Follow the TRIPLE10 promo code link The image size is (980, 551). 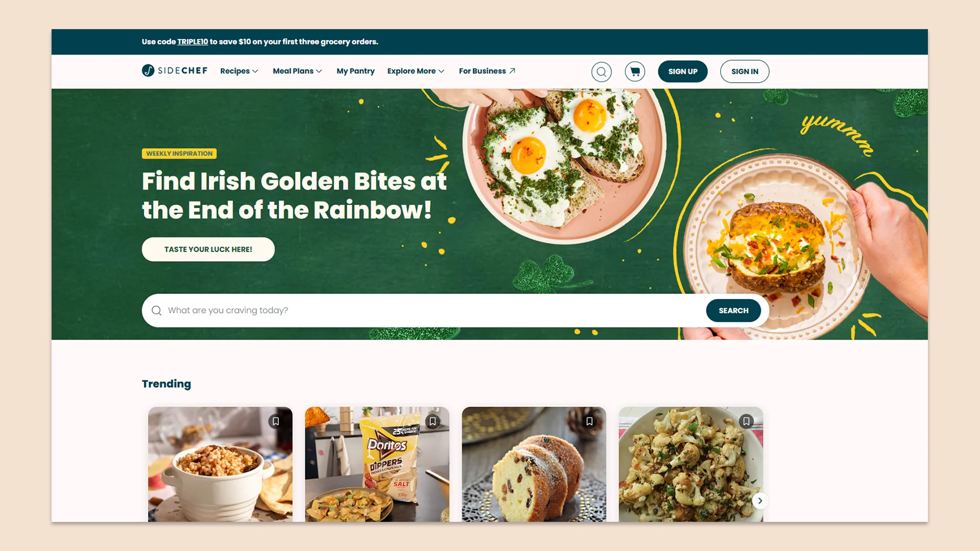coord(192,42)
